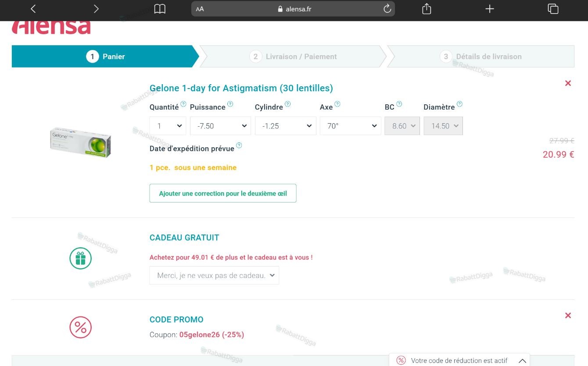588x366 pixels.
Task: Go forward with Safari forward arrow
Action: coord(97,9)
